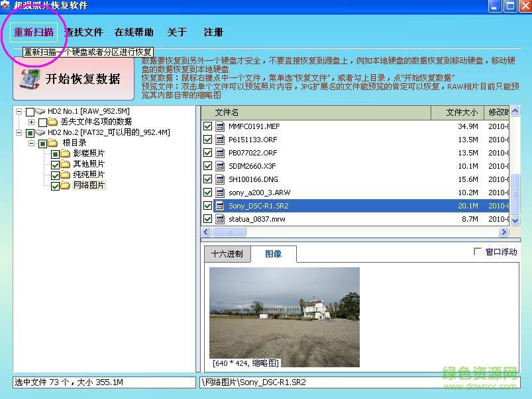The height and width of the screenshot is (399, 532).
Task: Click the file icon next to SH100166.DNG
Action: 219,179
